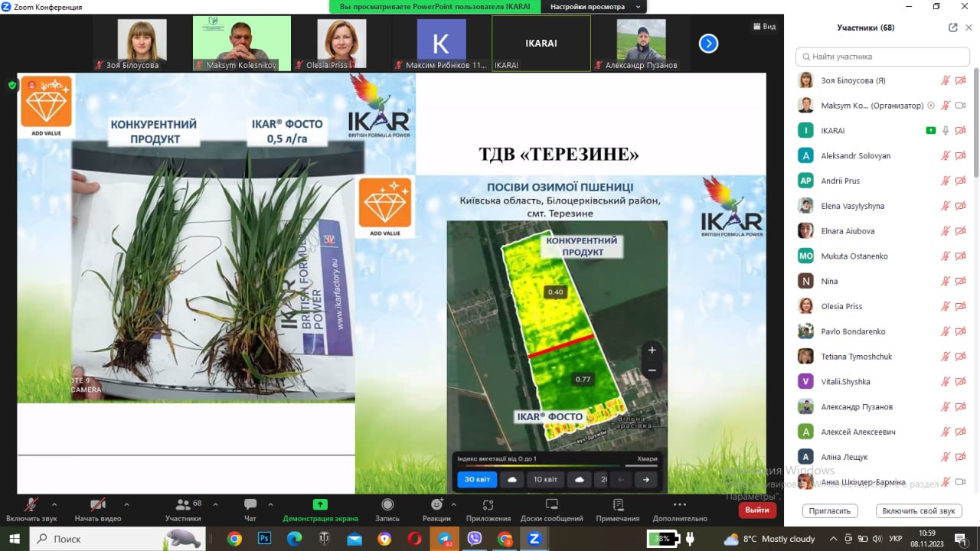Screen dimensions: 980x551
Task: Click crossed camera icon in IKARAI row
Action: coord(960,131)
